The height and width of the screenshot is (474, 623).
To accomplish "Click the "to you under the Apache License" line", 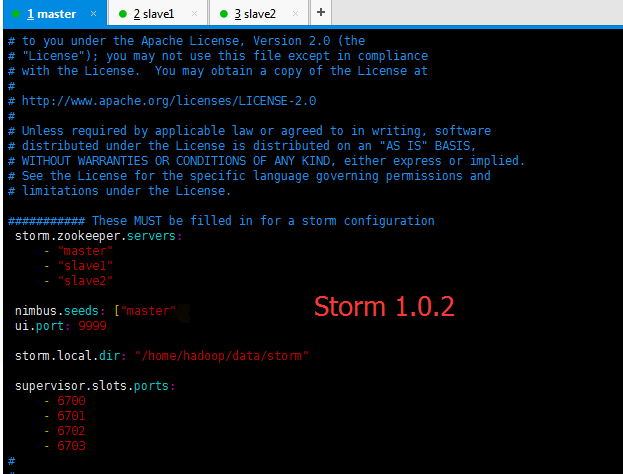I will click(186, 41).
